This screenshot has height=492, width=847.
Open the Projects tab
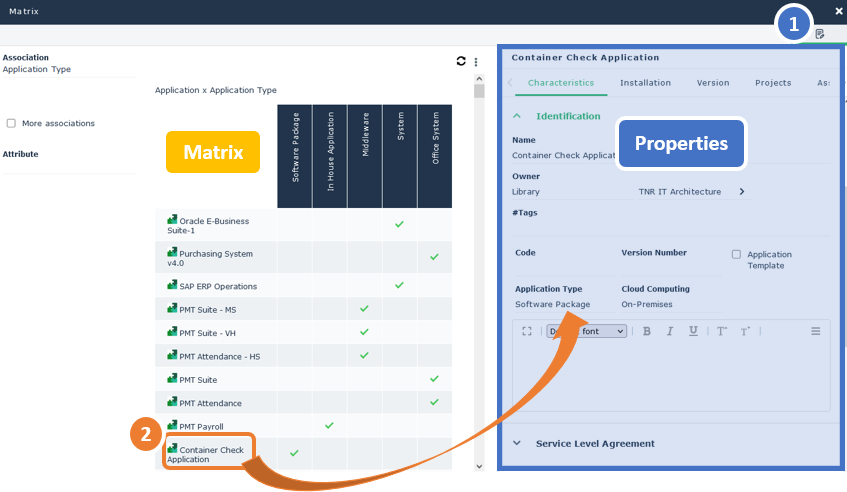pos(773,83)
